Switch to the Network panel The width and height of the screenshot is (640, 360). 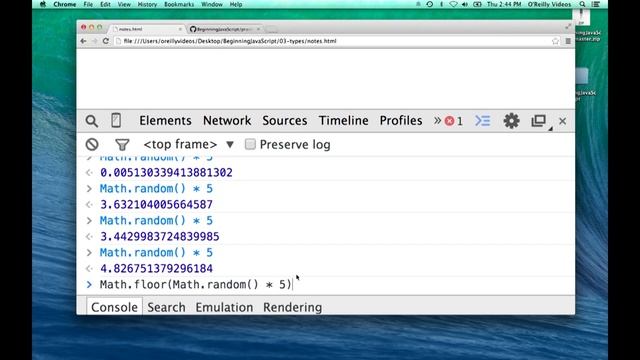(x=227, y=120)
